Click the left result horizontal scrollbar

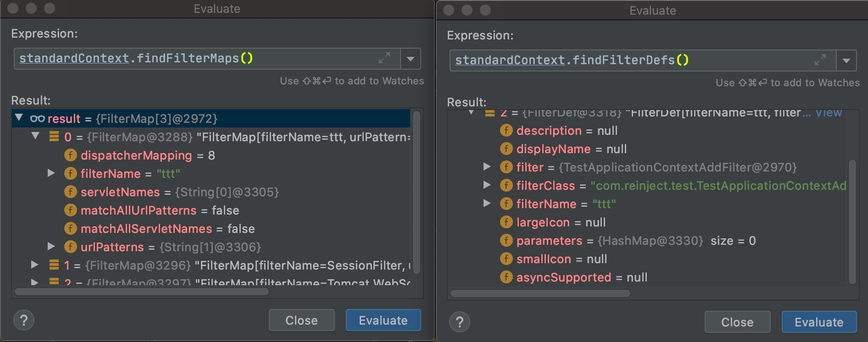(x=141, y=292)
